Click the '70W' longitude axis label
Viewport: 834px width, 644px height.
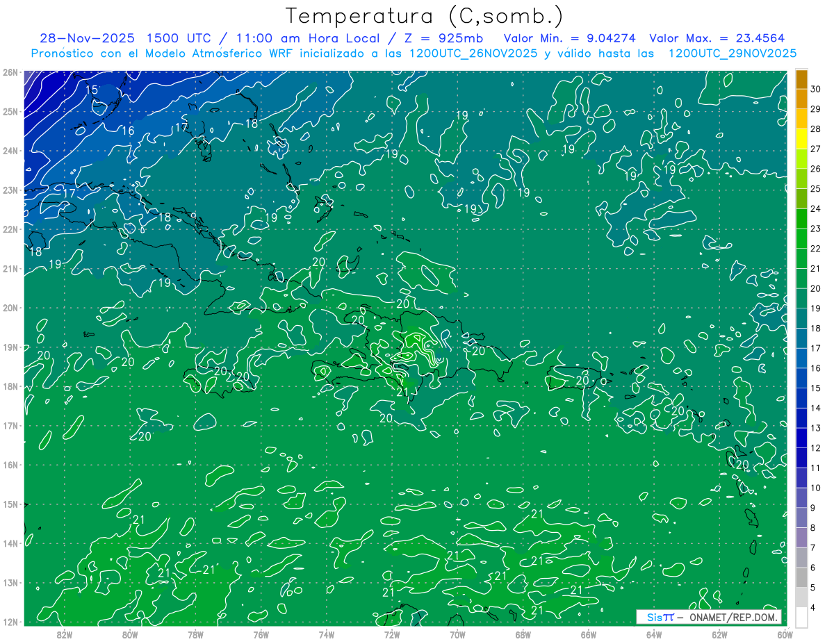[x=457, y=634]
